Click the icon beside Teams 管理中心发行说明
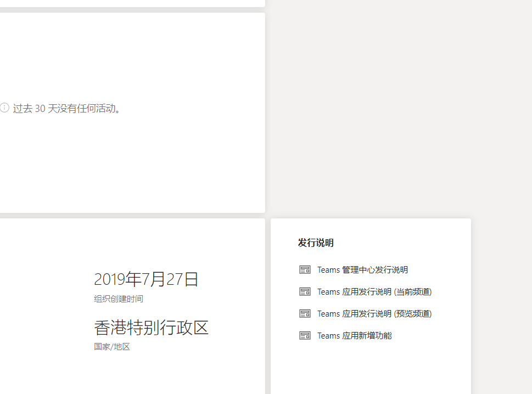 tap(305, 270)
